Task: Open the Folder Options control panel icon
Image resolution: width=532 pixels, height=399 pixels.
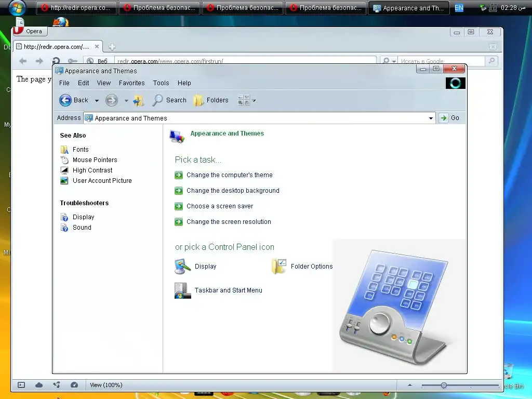Action: click(302, 267)
